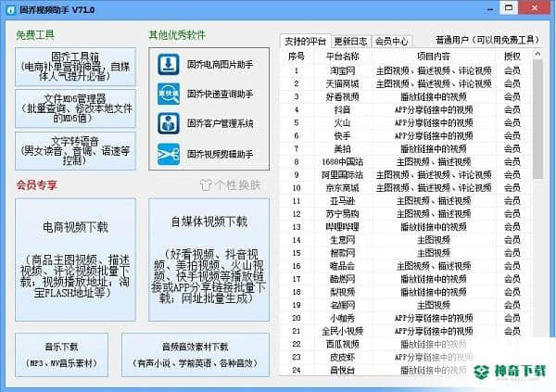Click the 固乔视频剪辑助手 scissors icon

[x=169, y=155]
